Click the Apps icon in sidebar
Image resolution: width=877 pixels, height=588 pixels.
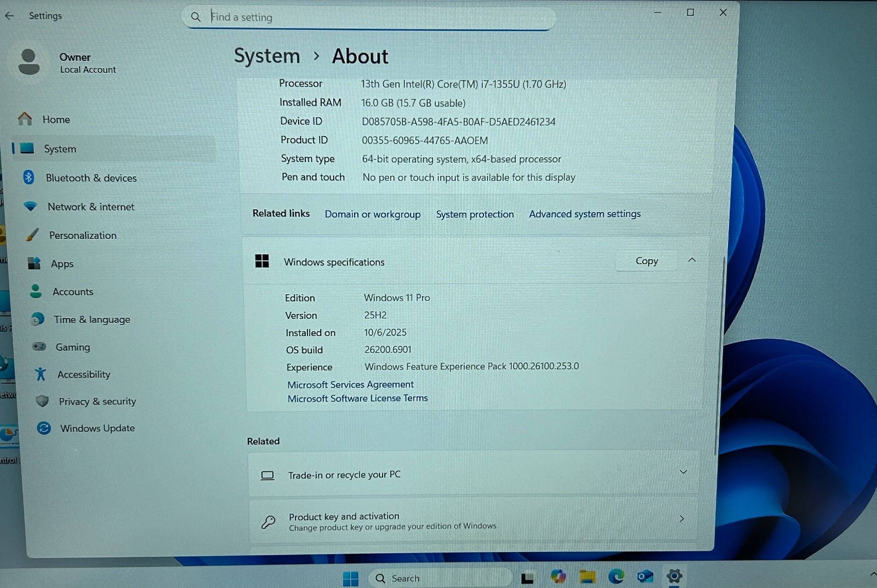click(x=35, y=264)
